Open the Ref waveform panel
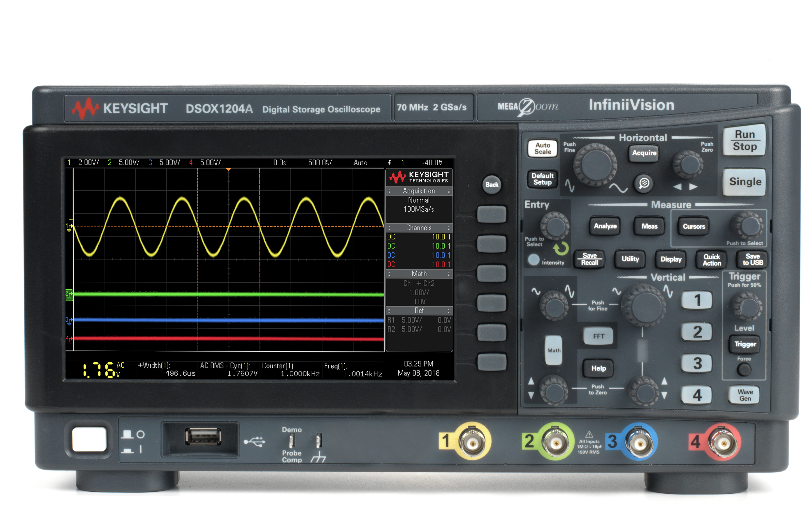This screenshot has width=812, height=516. coord(419,310)
